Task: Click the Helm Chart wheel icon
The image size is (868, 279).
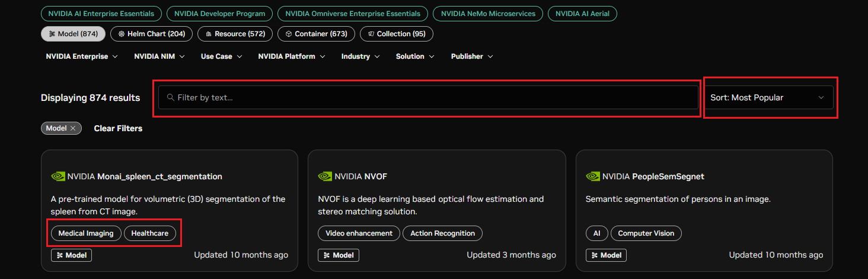Action: tap(122, 34)
